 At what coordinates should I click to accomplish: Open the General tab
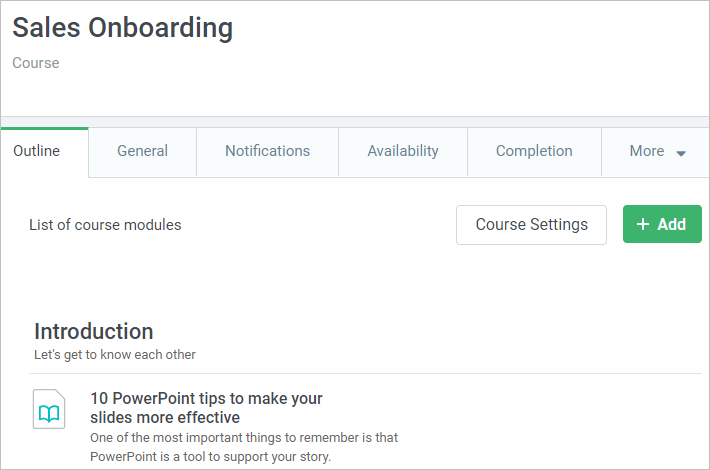coord(143,152)
